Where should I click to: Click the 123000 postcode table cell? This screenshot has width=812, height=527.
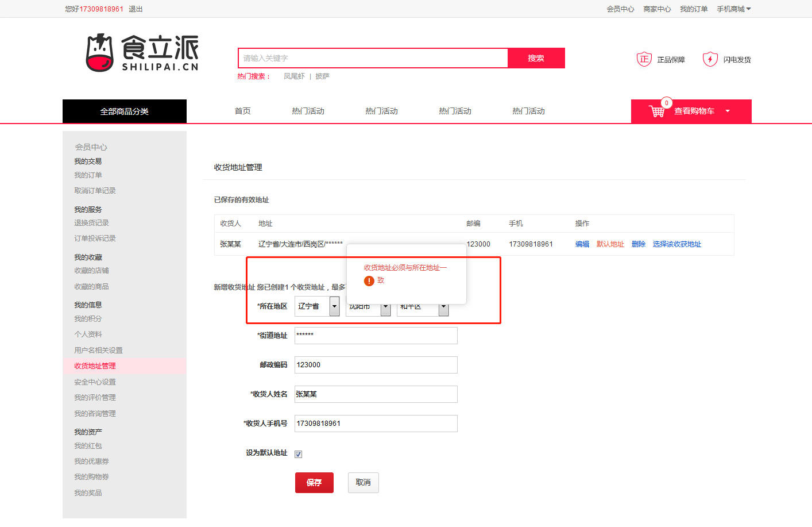point(478,244)
